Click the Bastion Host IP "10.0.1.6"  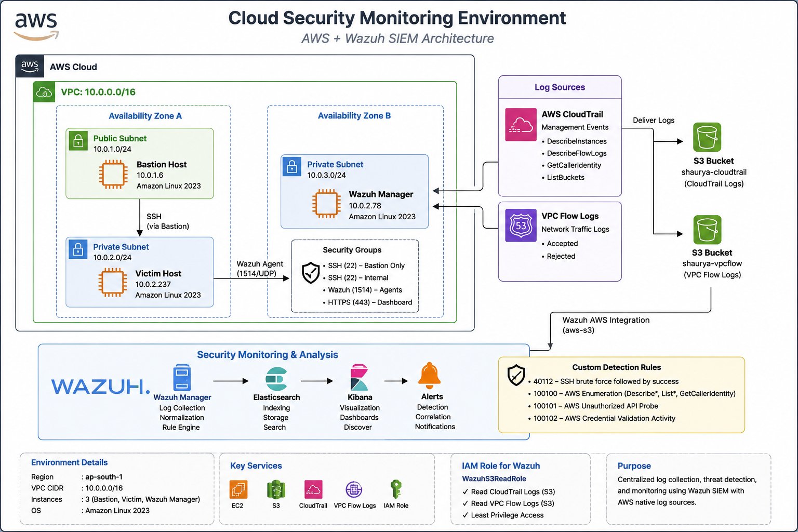(x=150, y=176)
